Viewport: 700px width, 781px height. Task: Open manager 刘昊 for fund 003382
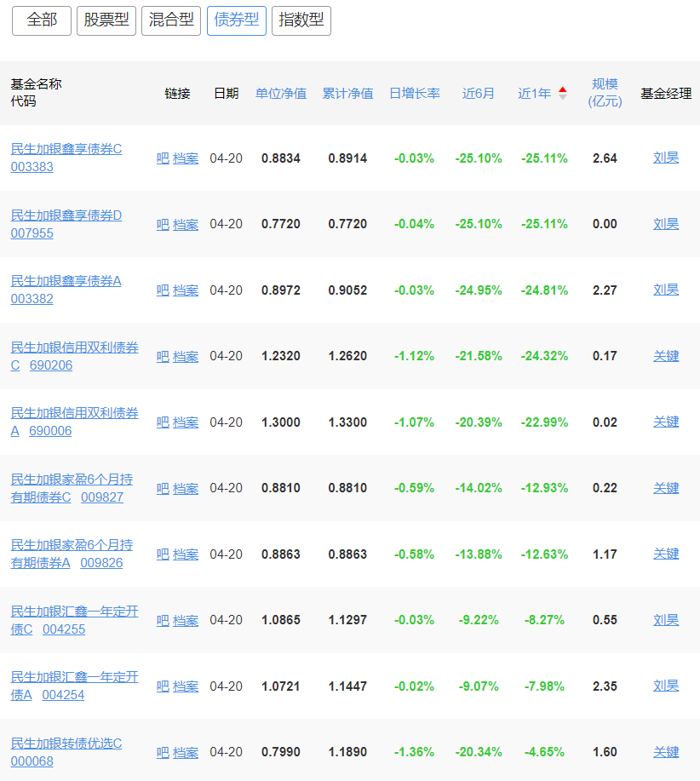tap(666, 290)
